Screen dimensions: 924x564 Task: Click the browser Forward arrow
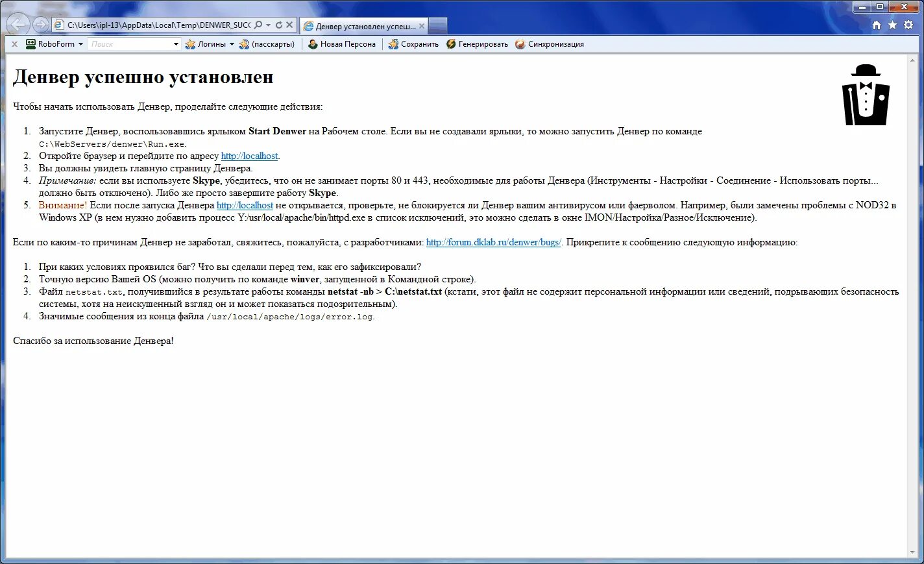pos(41,25)
